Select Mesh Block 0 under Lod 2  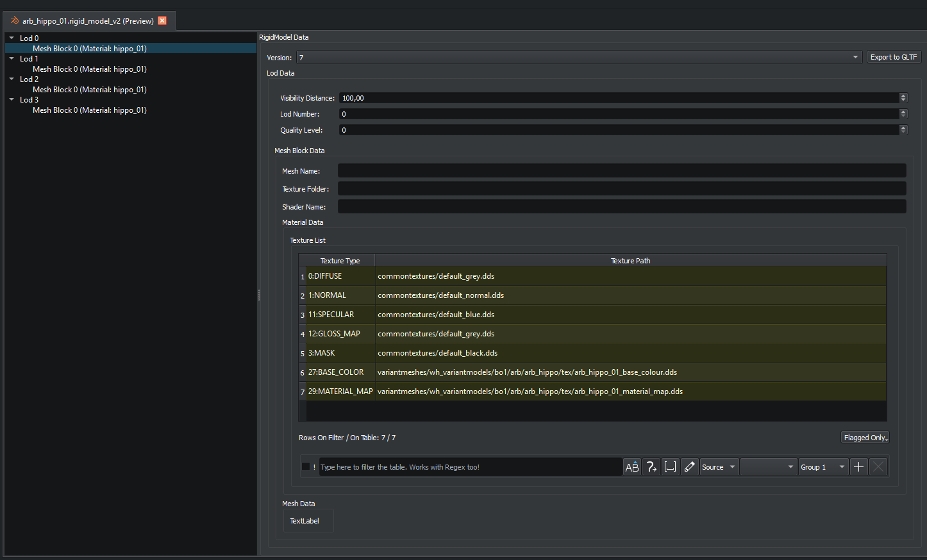[x=90, y=89]
